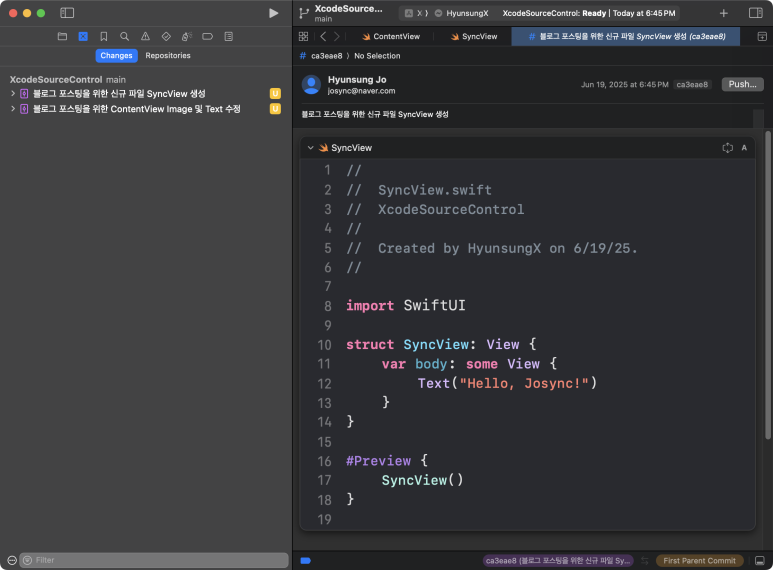
Task: Open the Project navigator folder icon
Action: click(x=62, y=36)
